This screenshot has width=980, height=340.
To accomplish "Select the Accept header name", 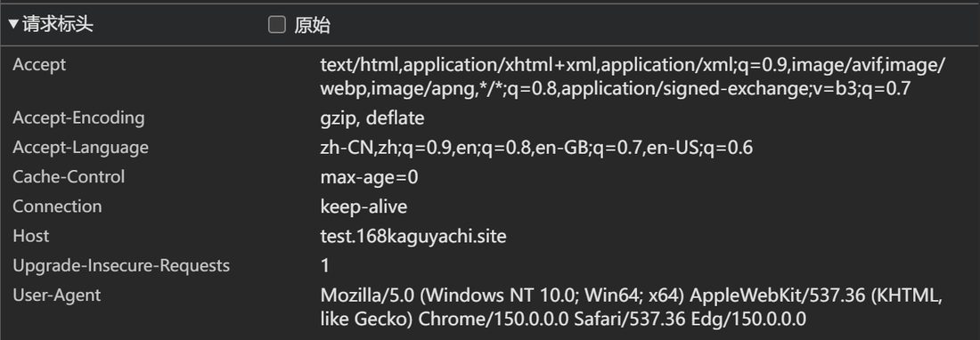I will click(39, 64).
